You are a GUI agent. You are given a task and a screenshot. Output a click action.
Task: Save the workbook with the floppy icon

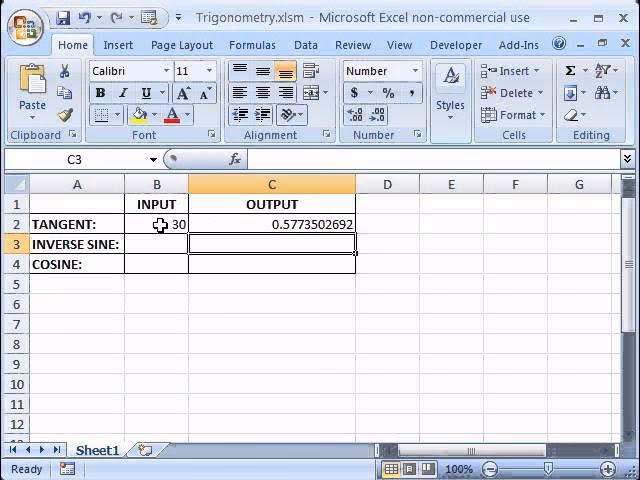tap(63, 18)
